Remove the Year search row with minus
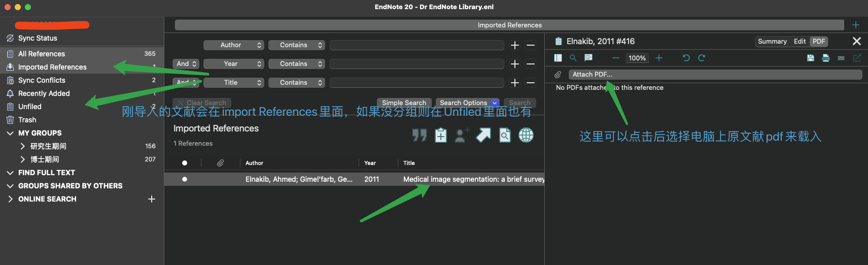The width and height of the screenshot is (868, 265). pyautogui.click(x=531, y=64)
